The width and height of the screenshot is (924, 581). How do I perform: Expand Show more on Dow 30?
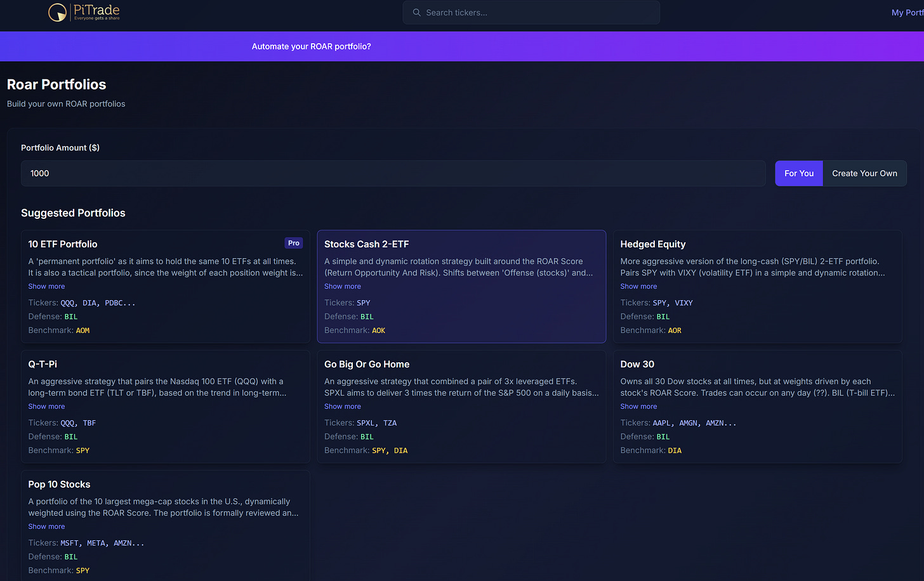[x=638, y=407]
